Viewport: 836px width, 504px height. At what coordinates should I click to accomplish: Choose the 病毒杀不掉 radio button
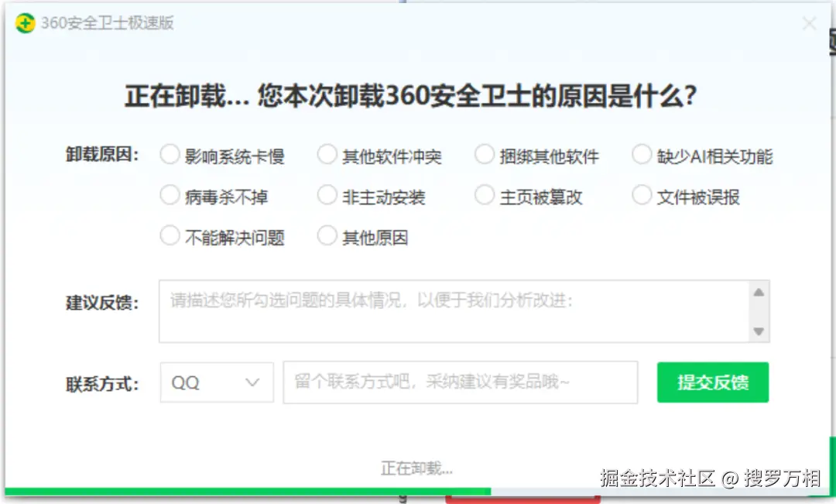[170, 195]
